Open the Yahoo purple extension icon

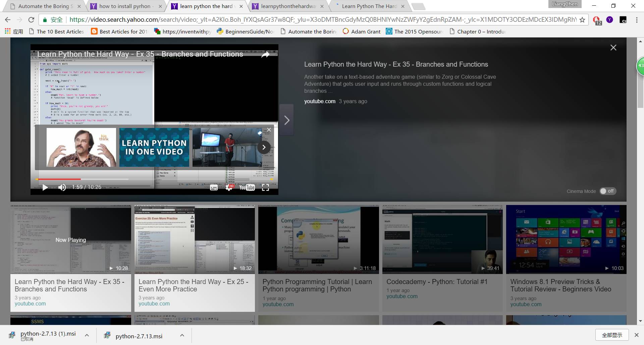pos(610,20)
